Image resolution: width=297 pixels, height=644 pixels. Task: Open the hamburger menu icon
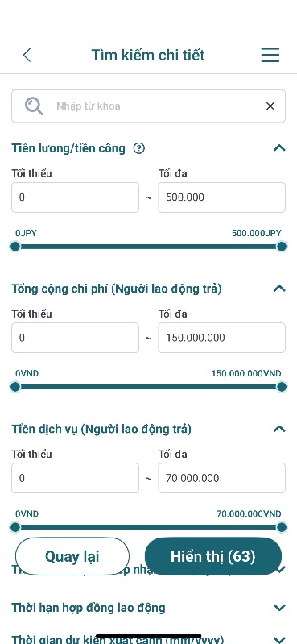(x=270, y=55)
